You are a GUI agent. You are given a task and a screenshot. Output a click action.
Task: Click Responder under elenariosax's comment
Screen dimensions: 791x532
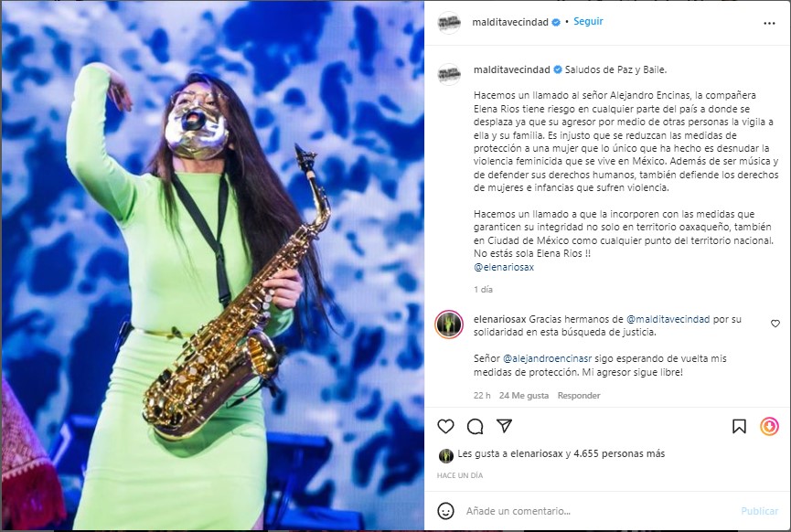click(579, 396)
